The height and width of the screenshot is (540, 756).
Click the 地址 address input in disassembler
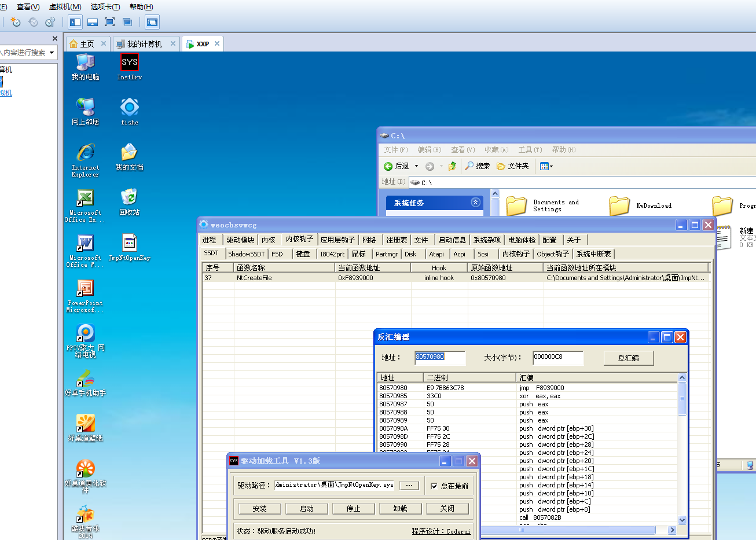(x=440, y=357)
